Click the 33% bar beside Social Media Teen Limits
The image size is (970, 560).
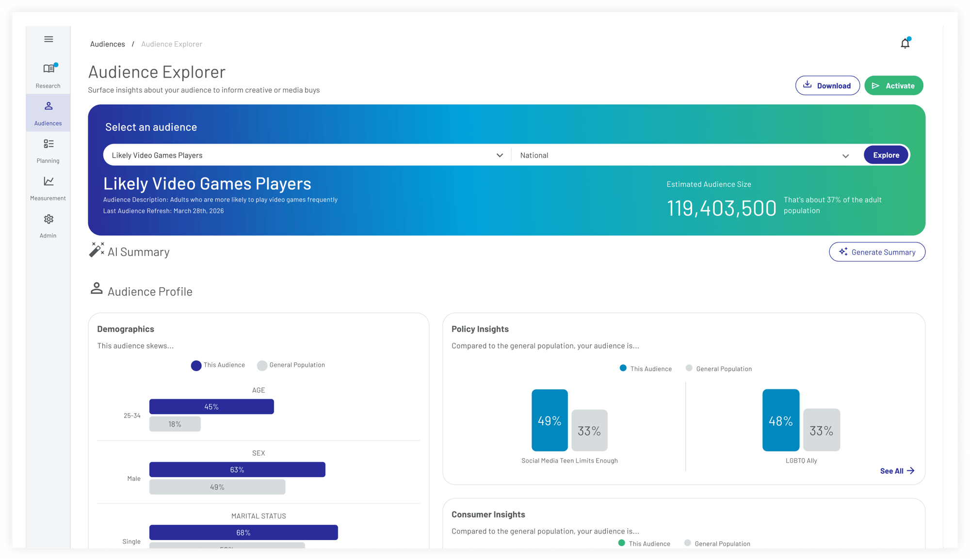[x=589, y=431]
